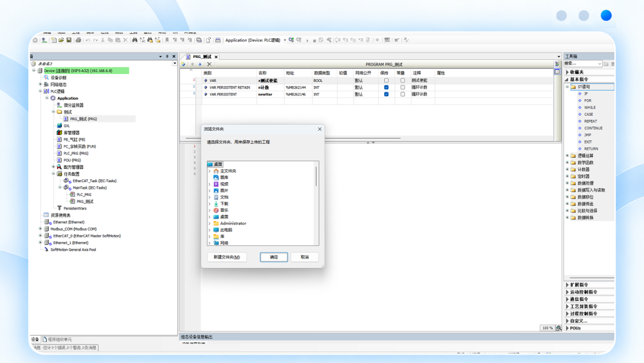Expand 运动控制指令 section in toolbox
Image resolution: width=644 pixels, height=363 pixels.
tap(567, 292)
